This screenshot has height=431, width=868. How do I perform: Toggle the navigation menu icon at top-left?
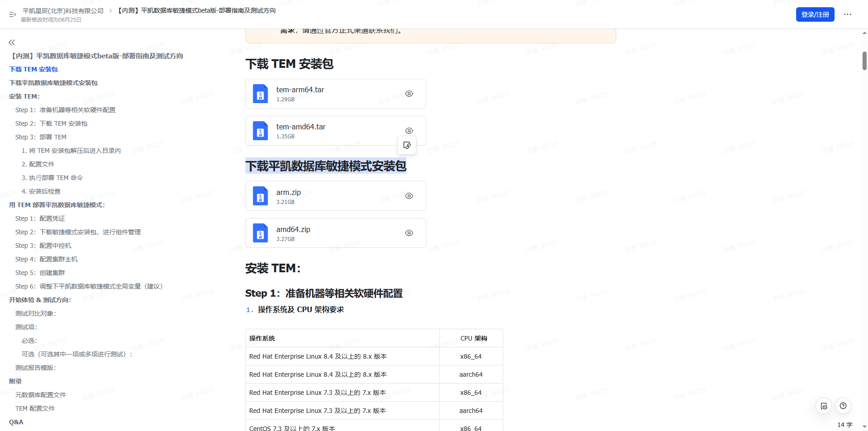(x=12, y=14)
